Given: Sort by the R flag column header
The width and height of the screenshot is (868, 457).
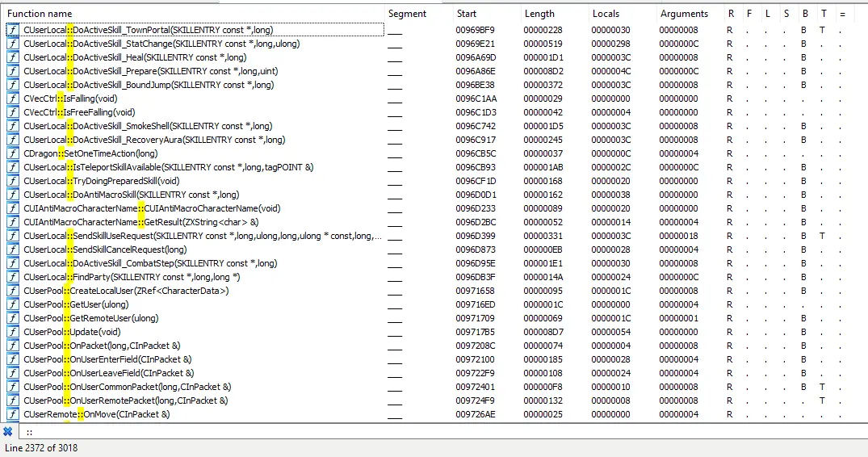Looking at the screenshot, I should tap(732, 14).
